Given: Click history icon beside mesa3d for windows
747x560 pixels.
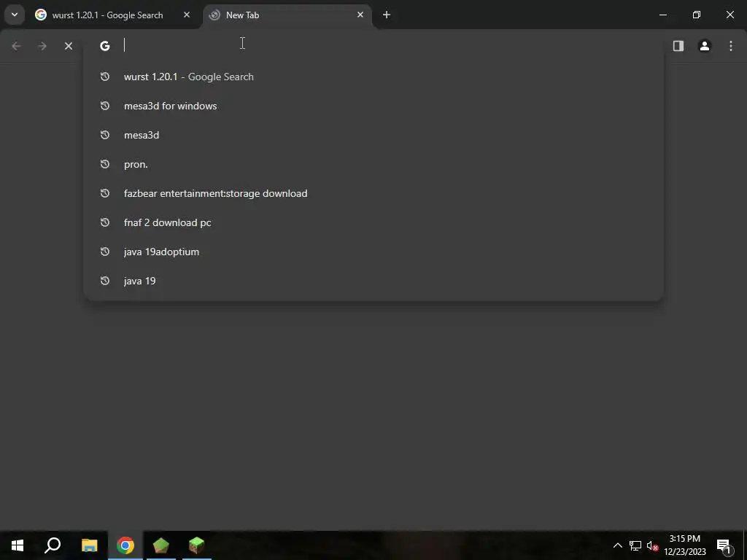Looking at the screenshot, I should point(105,105).
